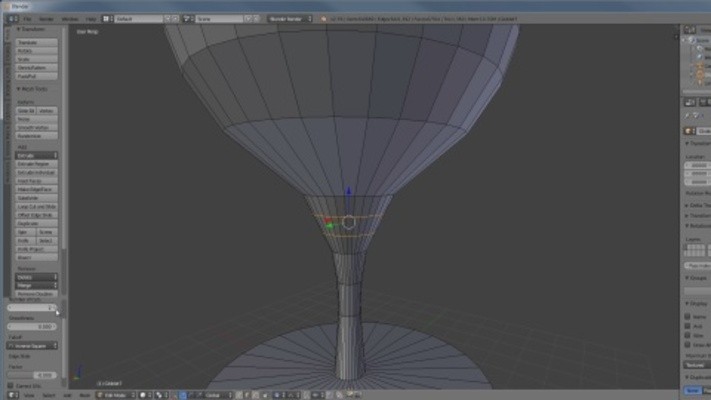
Task: Open the File menu
Action: click(x=27, y=19)
